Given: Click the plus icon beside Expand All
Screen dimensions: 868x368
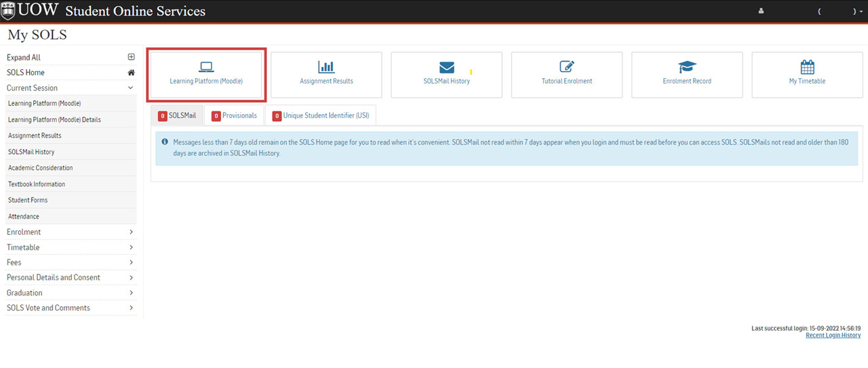Looking at the screenshot, I should [x=131, y=58].
